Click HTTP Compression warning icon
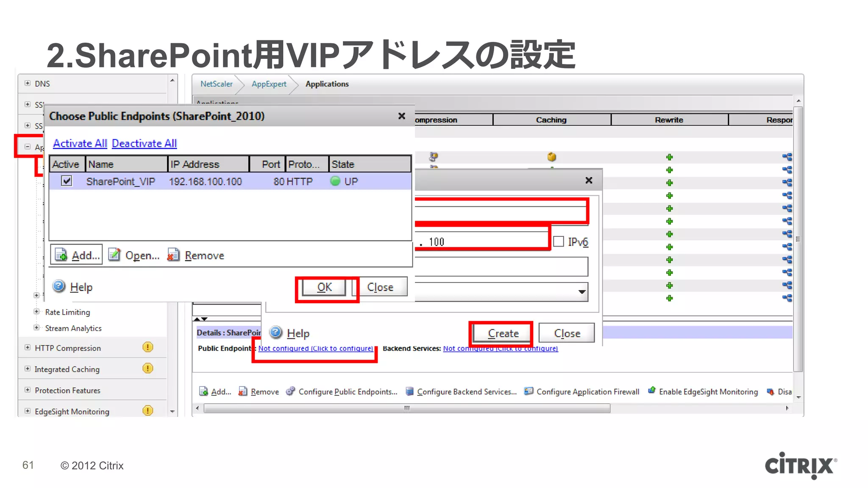Screen dimensions: 868x488 pos(147,347)
